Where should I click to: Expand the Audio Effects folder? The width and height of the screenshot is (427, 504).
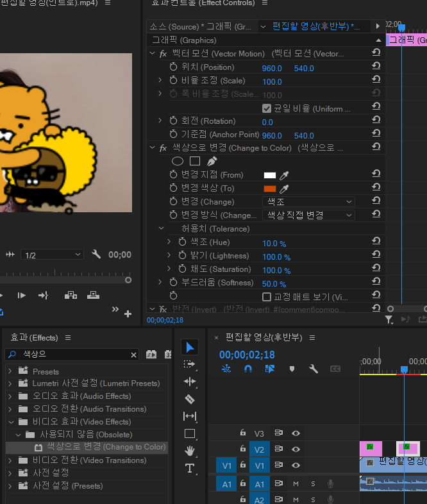[10, 396]
